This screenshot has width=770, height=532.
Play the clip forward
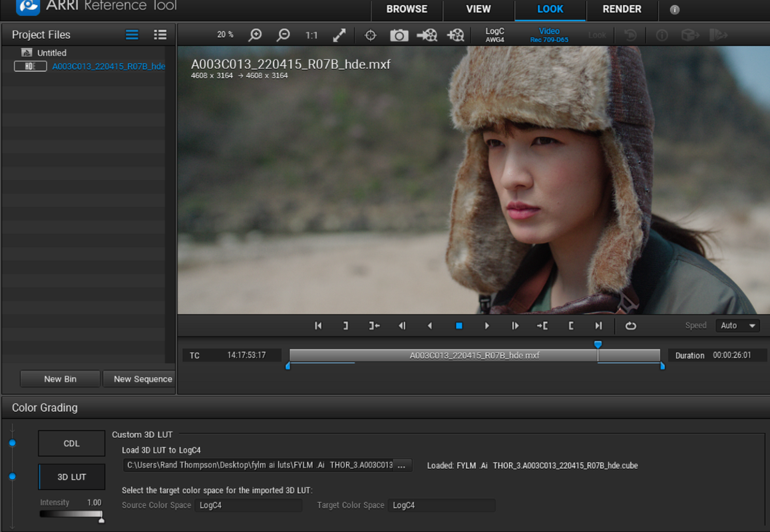pos(486,326)
